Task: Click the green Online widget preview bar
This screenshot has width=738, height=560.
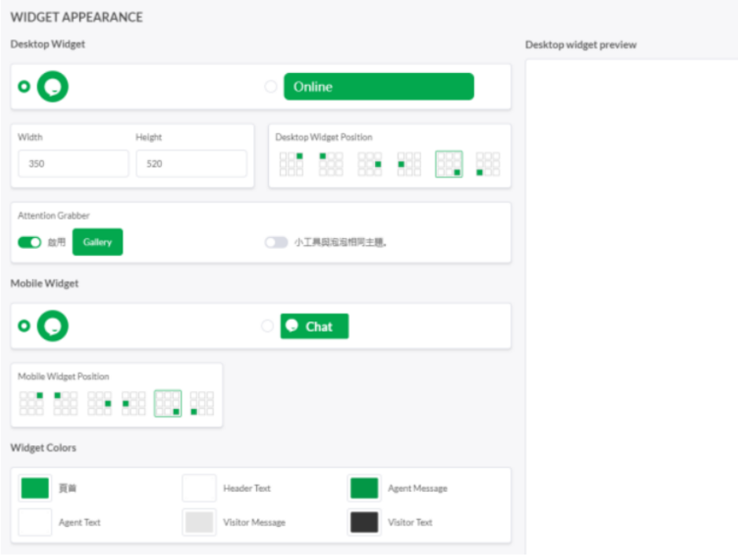Action: 378,86
